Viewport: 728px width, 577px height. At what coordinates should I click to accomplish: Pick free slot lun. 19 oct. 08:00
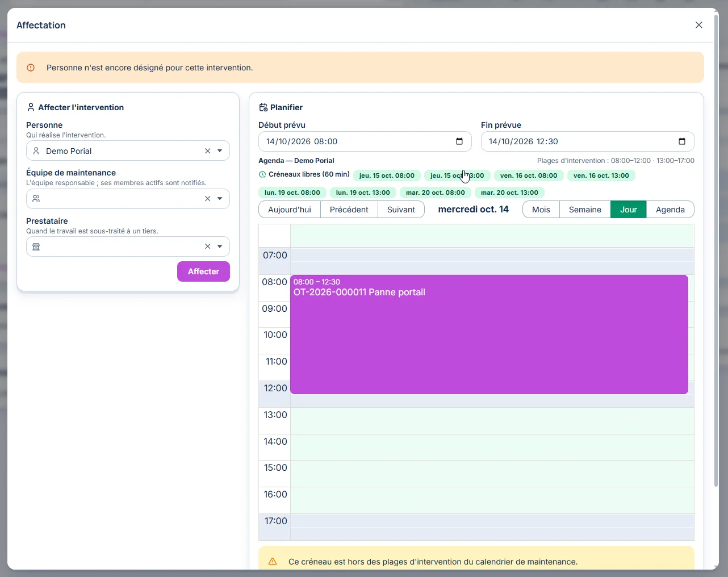point(292,193)
